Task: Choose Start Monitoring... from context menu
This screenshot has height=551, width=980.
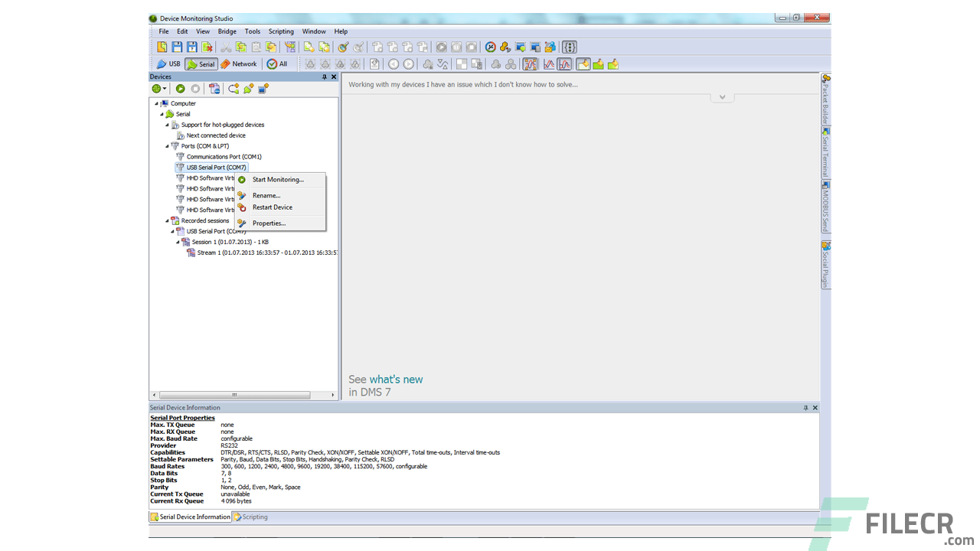Action: coord(280,180)
